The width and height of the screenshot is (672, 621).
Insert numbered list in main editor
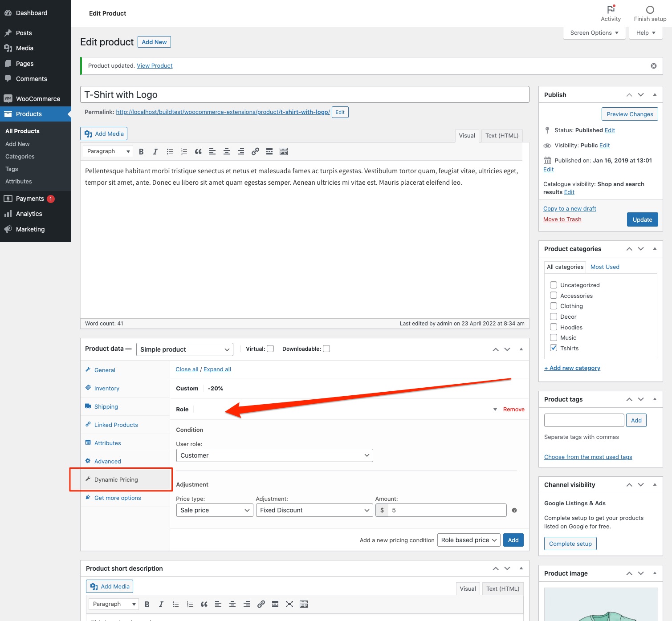pyautogui.click(x=184, y=151)
